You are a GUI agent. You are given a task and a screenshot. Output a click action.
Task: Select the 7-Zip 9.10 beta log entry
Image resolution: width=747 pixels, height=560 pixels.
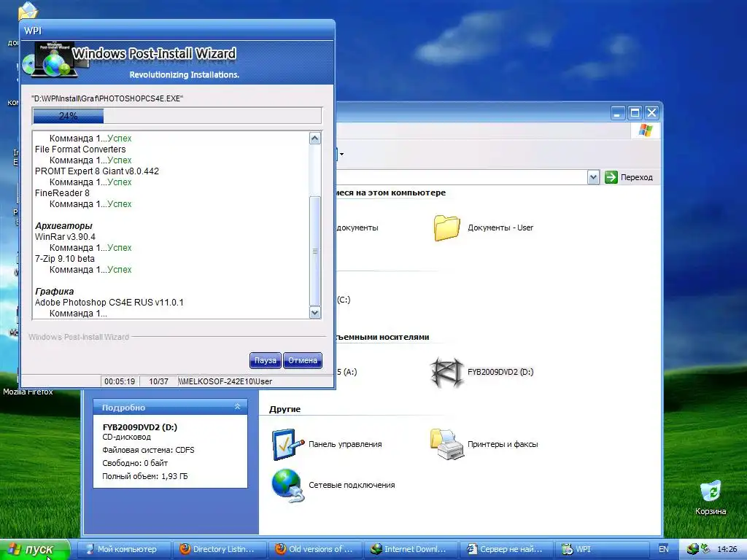click(64, 259)
